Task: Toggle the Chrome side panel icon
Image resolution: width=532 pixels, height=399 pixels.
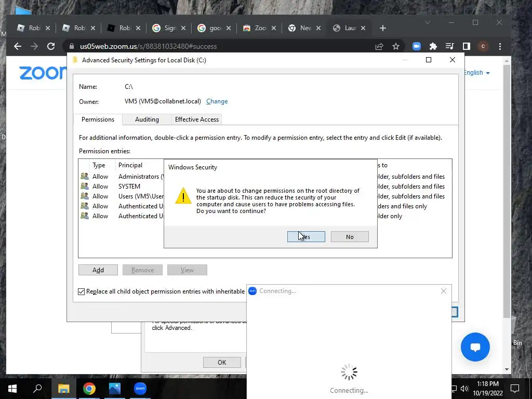Action: 467,46
